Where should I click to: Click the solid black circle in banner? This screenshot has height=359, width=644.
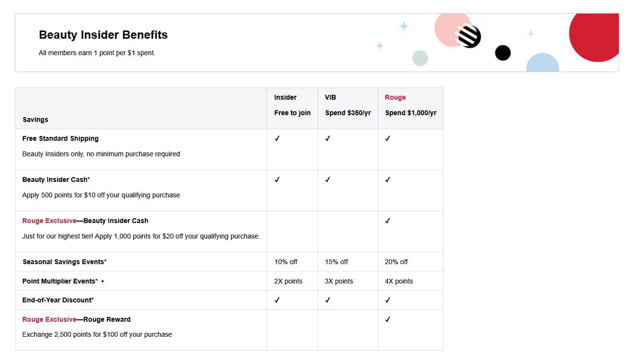click(503, 53)
